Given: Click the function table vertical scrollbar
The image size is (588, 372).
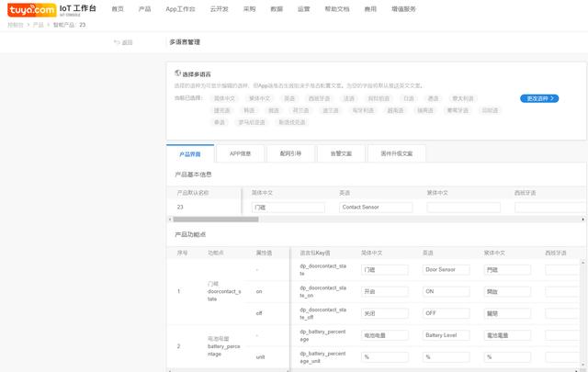Looking at the screenshot, I should pyautogui.click(x=582, y=313).
